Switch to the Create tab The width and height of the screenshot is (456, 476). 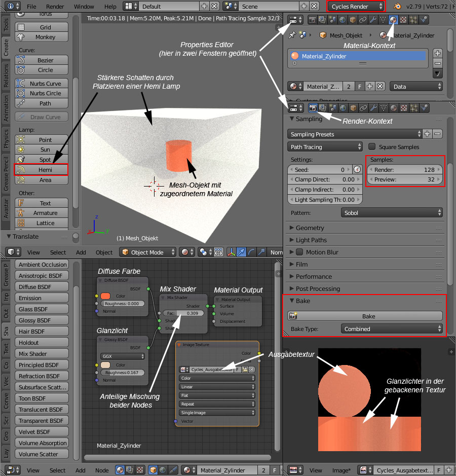tap(6, 46)
